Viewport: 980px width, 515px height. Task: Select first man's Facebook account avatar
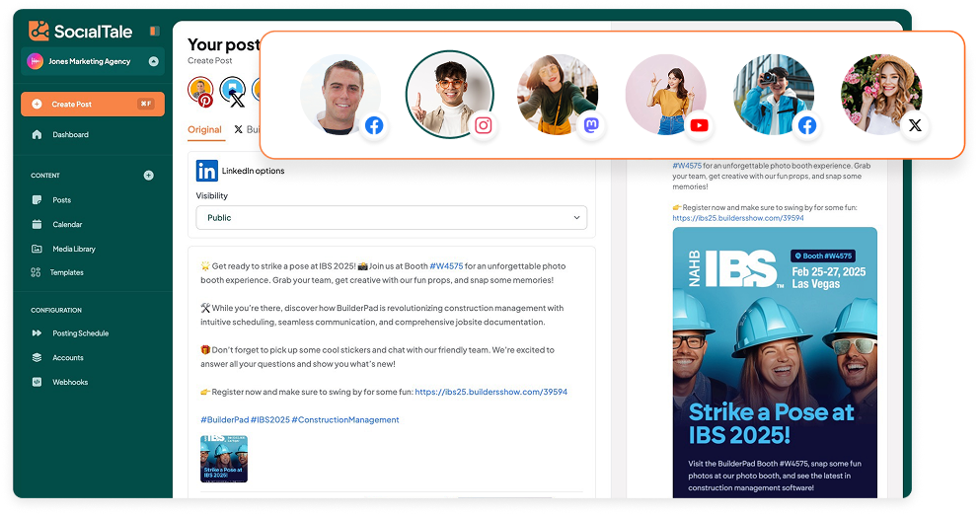pyautogui.click(x=340, y=95)
